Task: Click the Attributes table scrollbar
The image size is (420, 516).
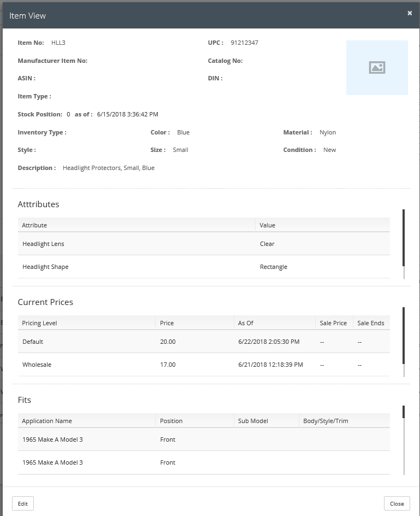Action: point(404,244)
